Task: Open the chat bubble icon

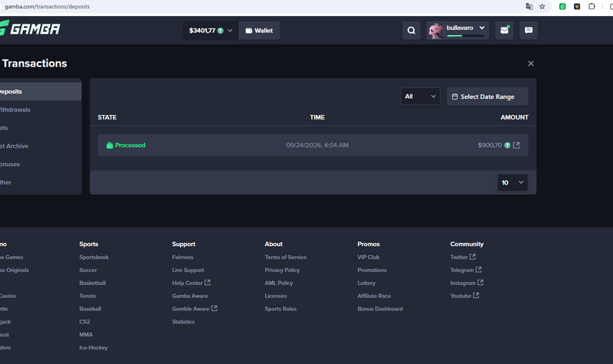Action: [x=529, y=31]
